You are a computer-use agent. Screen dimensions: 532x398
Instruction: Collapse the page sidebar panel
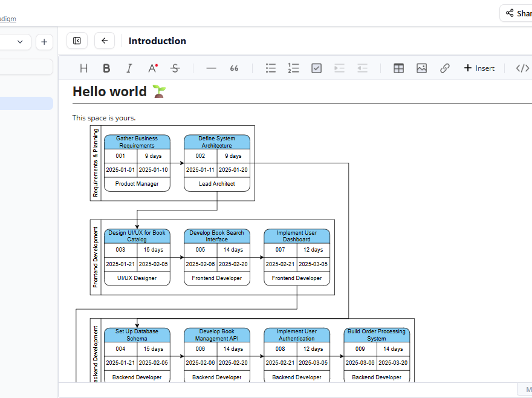point(77,41)
